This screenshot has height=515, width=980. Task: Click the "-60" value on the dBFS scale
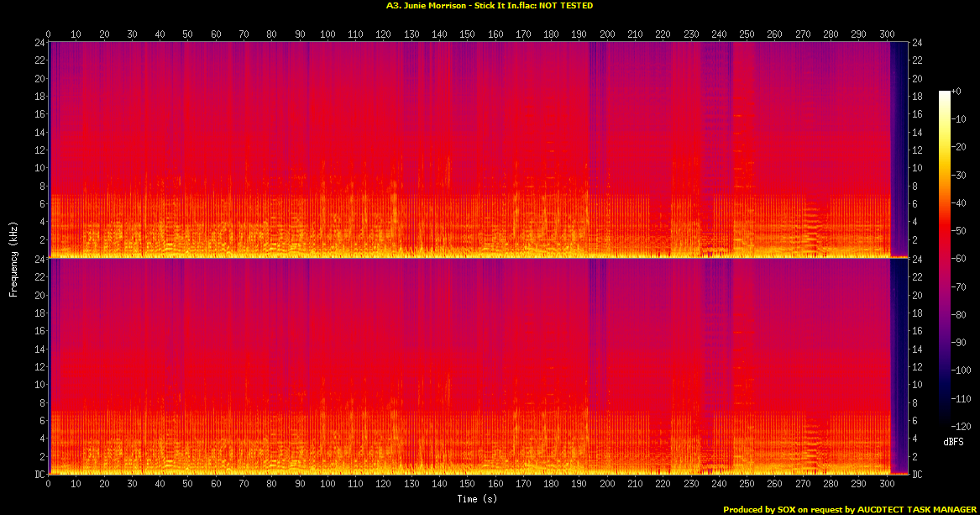(958, 258)
